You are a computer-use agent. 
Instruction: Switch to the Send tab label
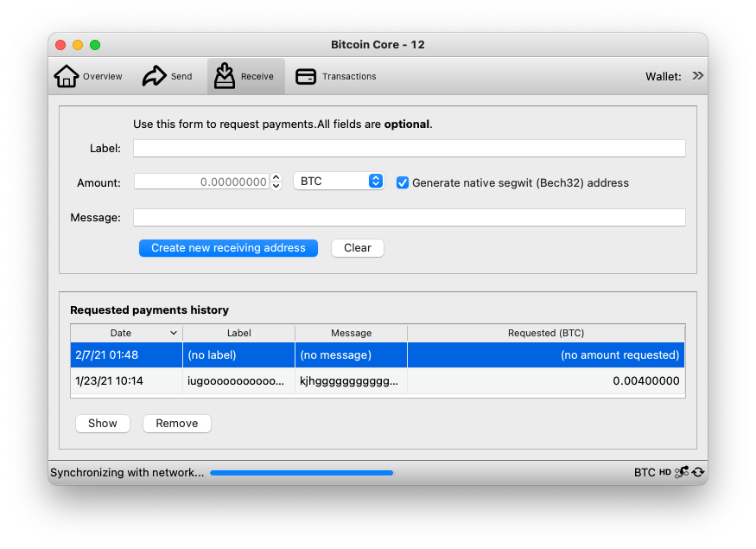pos(181,76)
